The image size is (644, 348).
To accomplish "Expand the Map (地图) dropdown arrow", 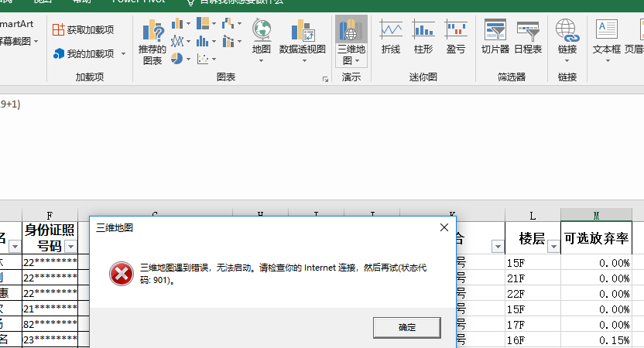I will [x=261, y=61].
